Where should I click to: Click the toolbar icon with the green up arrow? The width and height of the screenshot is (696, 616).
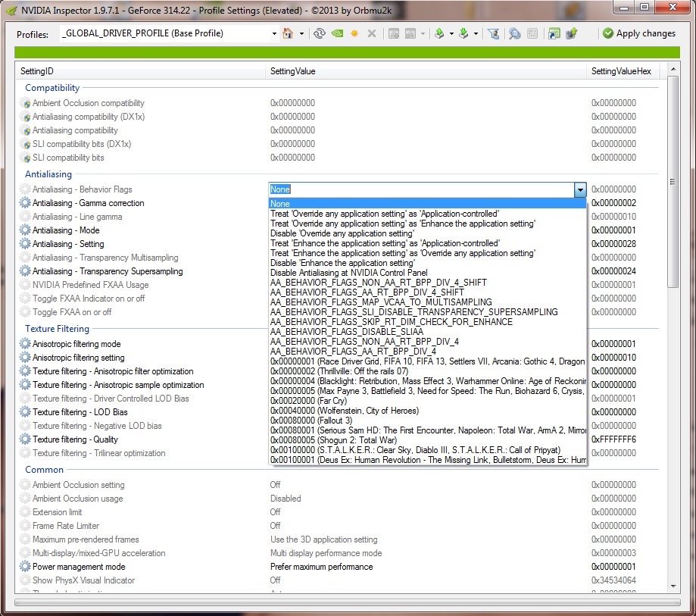572,33
